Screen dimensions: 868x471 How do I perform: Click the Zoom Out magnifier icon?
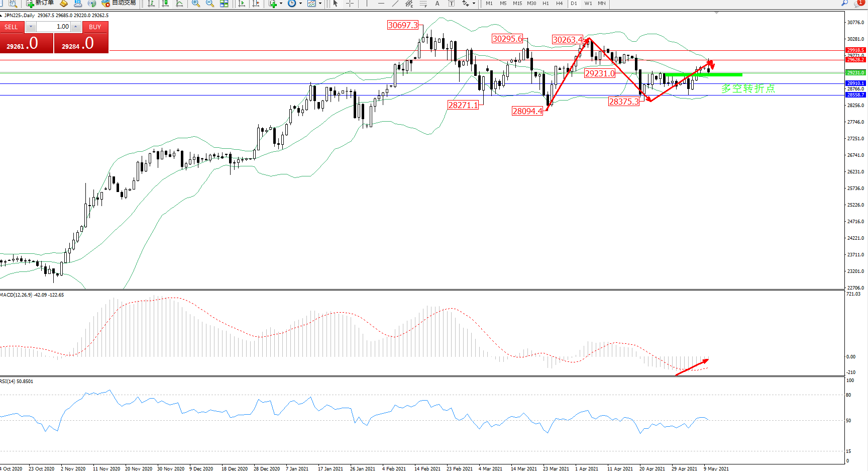(x=210, y=4)
